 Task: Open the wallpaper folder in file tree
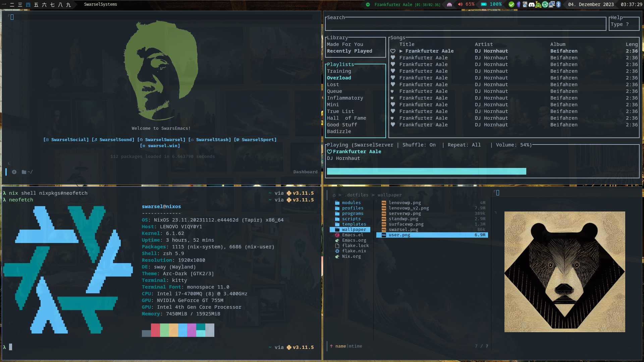(x=354, y=230)
